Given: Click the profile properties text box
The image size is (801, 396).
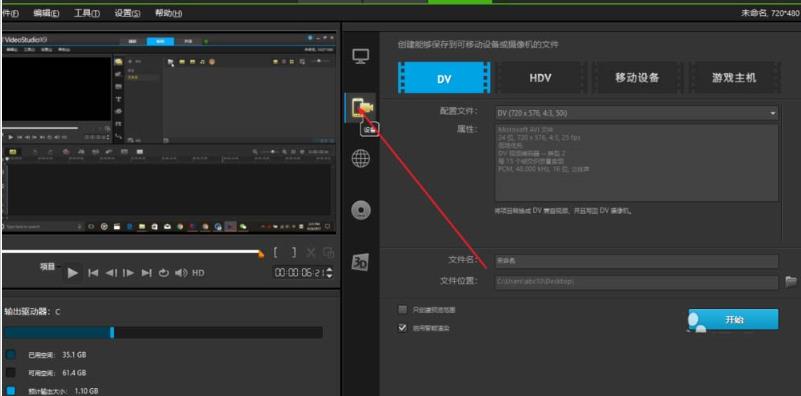Looking at the screenshot, I should (x=637, y=162).
